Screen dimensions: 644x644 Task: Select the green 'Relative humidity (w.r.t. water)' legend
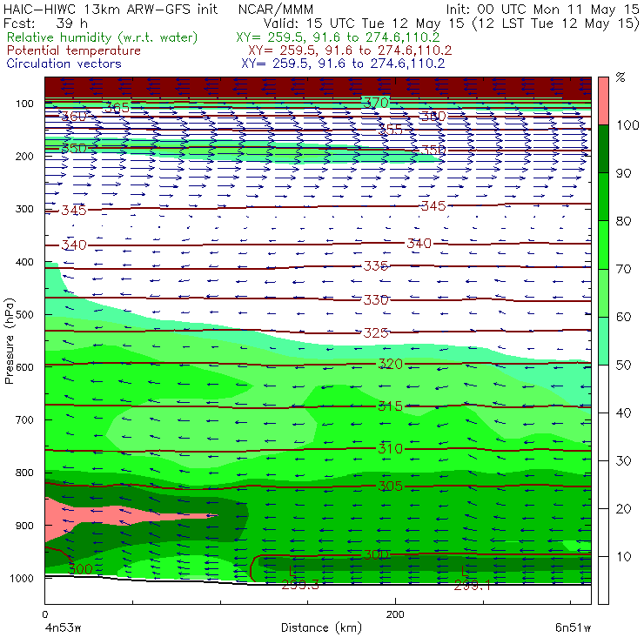pyautogui.click(x=103, y=37)
